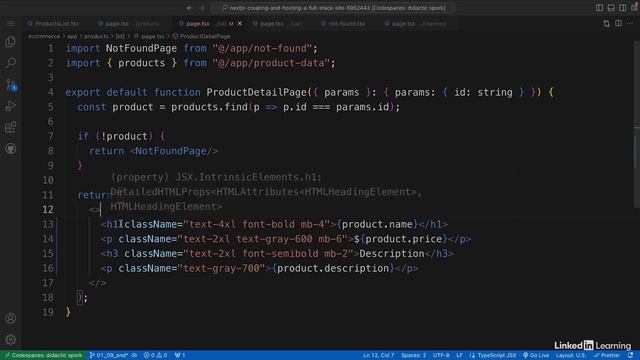The image size is (640, 360).
Task: Click {product.price} expression on line 14
Action: click(403, 239)
